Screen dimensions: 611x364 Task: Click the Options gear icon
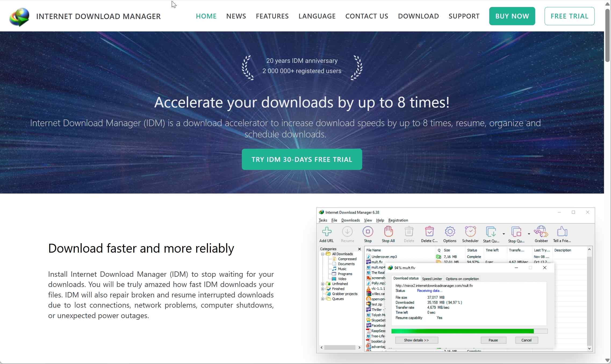pos(450,231)
